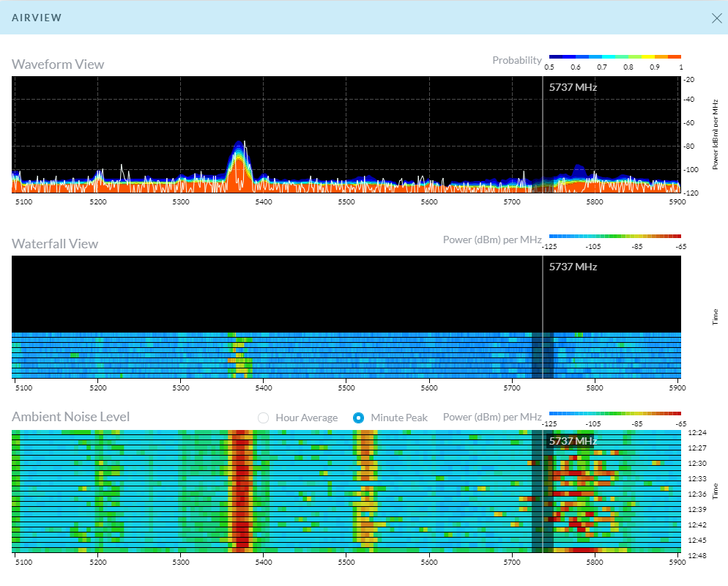Click the red noise band near 5370 MHz in Ambient Noise

pos(240,492)
